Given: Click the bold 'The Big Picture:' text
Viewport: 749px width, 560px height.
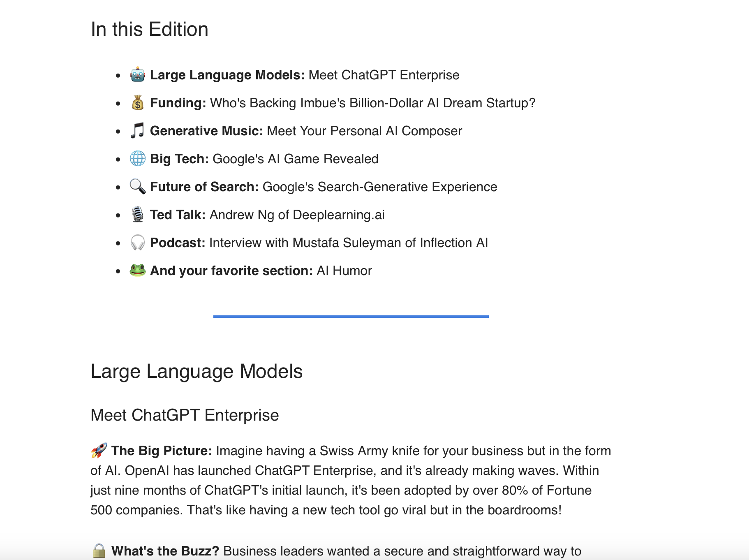Looking at the screenshot, I should pyautogui.click(x=162, y=451).
